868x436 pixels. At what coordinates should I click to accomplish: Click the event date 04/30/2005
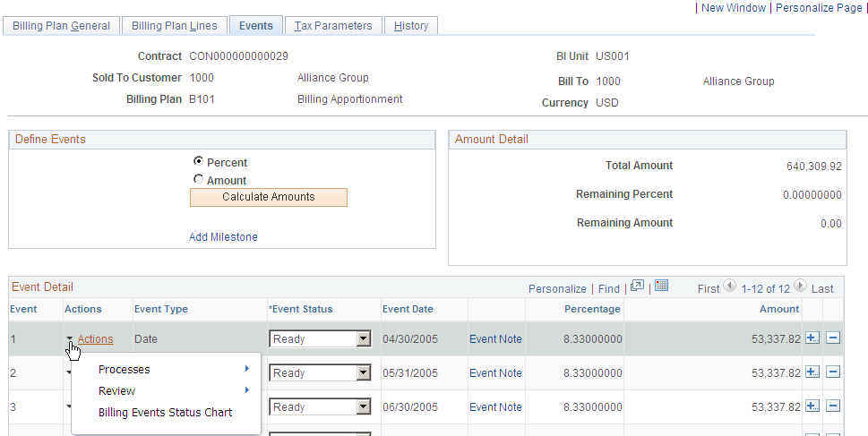[410, 339]
